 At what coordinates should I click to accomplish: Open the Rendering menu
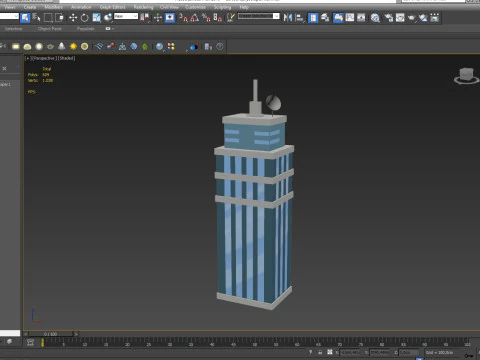coord(143,7)
